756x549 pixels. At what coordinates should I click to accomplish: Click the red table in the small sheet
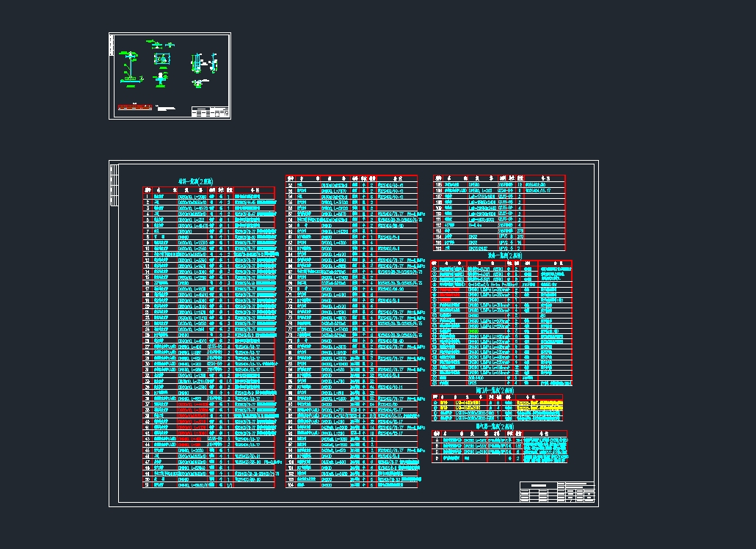pos(135,107)
